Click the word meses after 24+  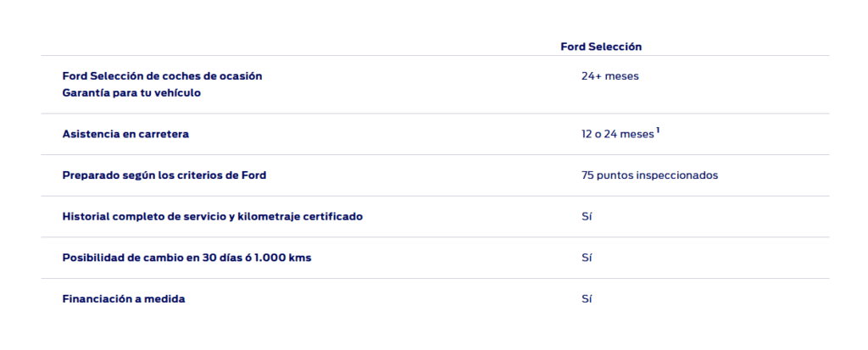pos(622,76)
